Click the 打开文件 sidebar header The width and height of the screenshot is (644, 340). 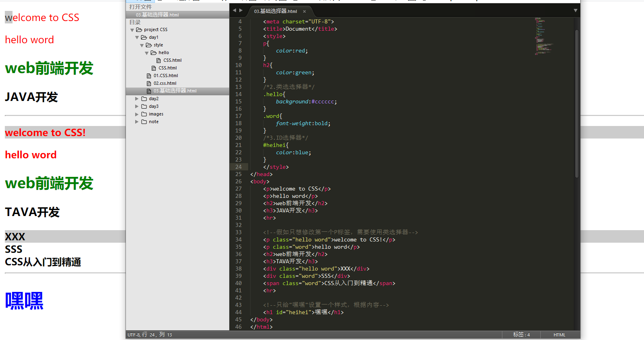140,7
